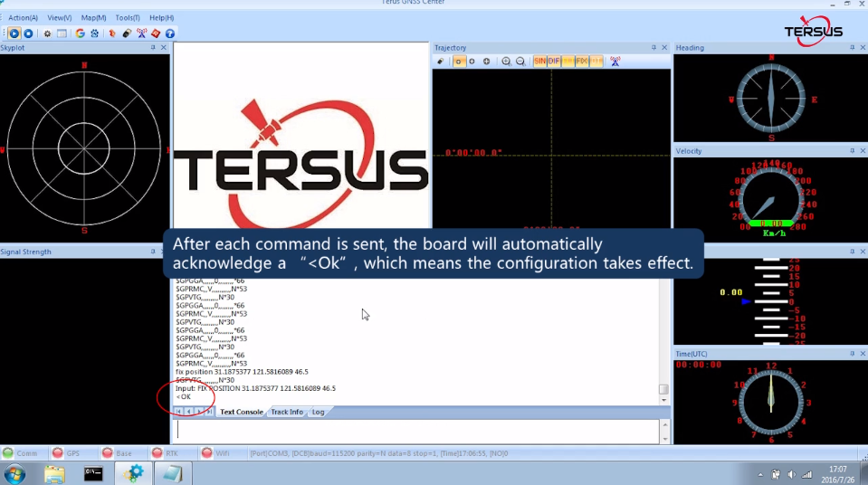
Task: Click the blue Stop connection icon
Action: click(28, 33)
